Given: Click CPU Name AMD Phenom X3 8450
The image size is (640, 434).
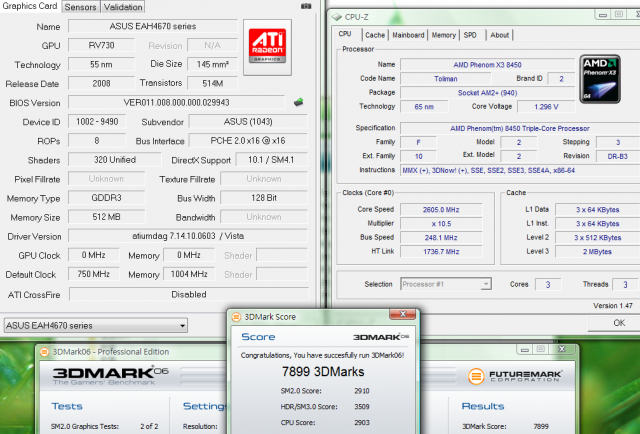Looking at the screenshot, I should (x=487, y=65).
